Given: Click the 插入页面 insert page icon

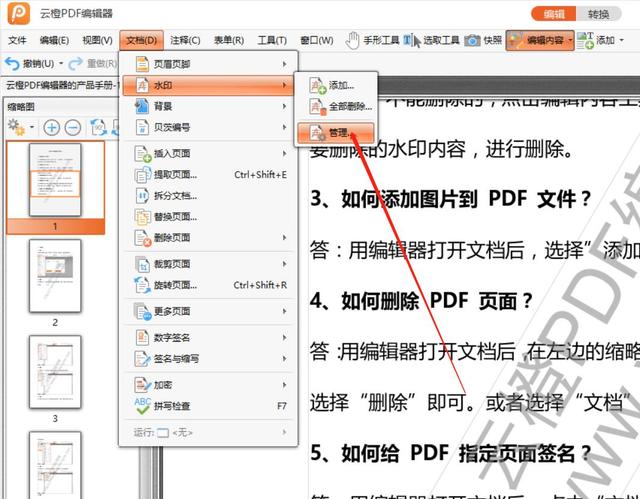Looking at the screenshot, I should pyautogui.click(x=142, y=153).
